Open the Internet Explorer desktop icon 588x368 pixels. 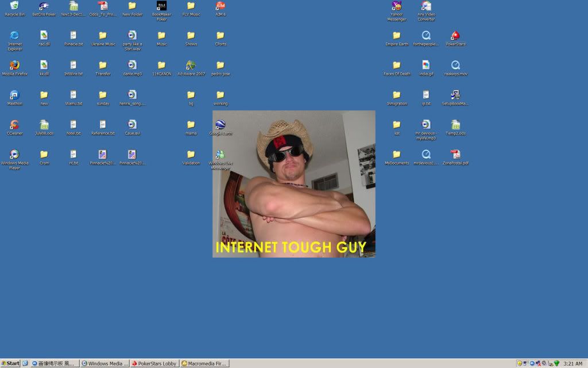pyautogui.click(x=14, y=36)
